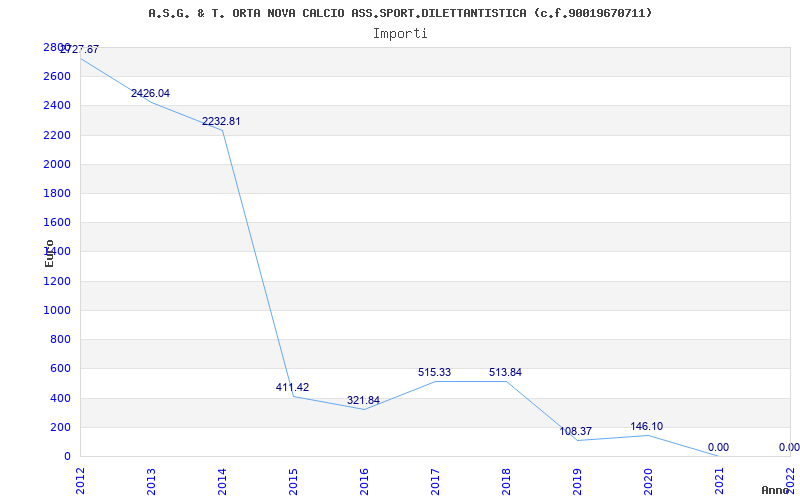Click the 2019 x-axis year label
The height and width of the screenshot is (500, 800).
click(x=577, y=480)
